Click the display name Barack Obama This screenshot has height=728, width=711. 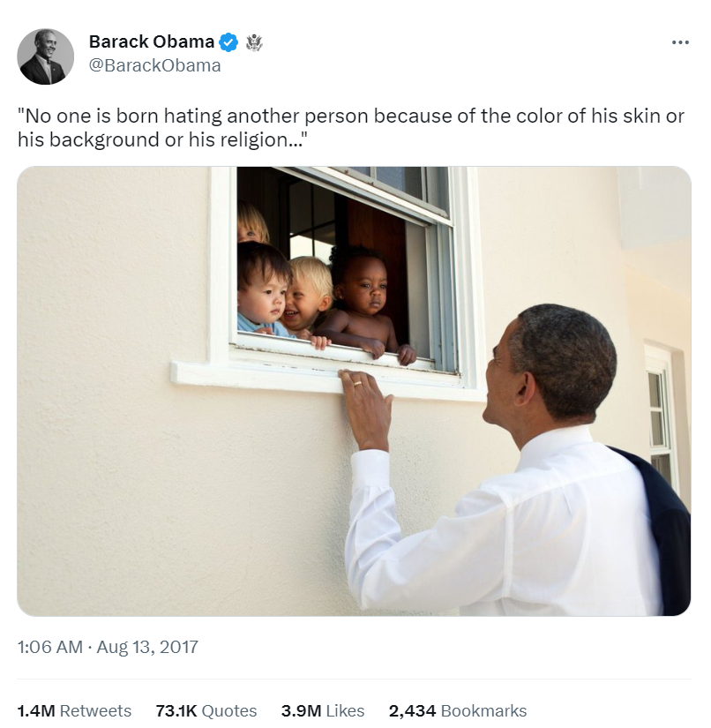(x=152, y=41)
